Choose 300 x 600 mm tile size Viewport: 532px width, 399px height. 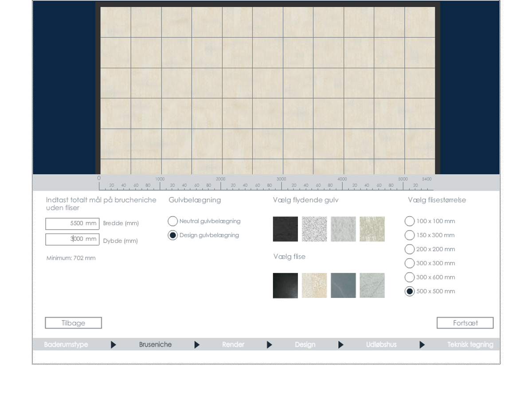(410, 278)
